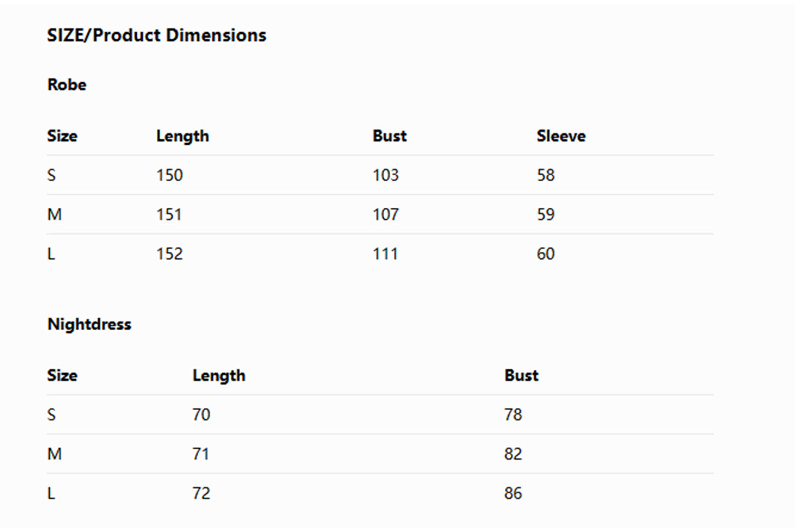
Task: Click Robe table Bust column header
Action: tap(390, 136)
